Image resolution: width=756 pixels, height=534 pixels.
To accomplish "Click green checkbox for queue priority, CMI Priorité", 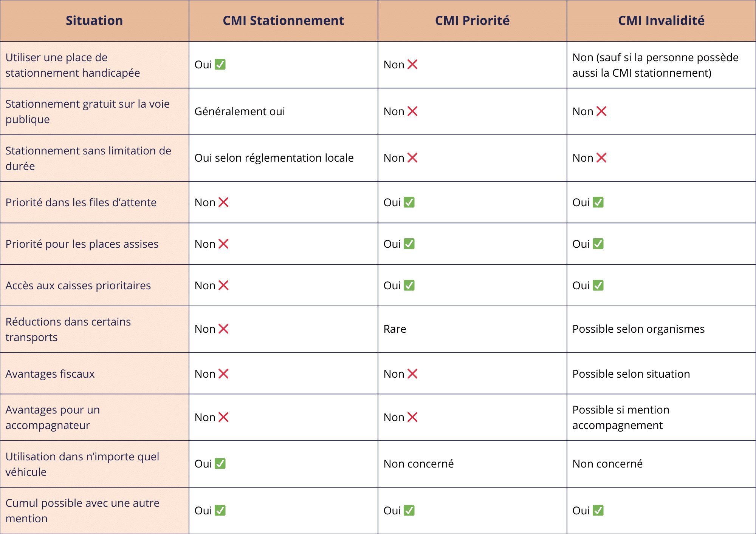I will (409, 202).
